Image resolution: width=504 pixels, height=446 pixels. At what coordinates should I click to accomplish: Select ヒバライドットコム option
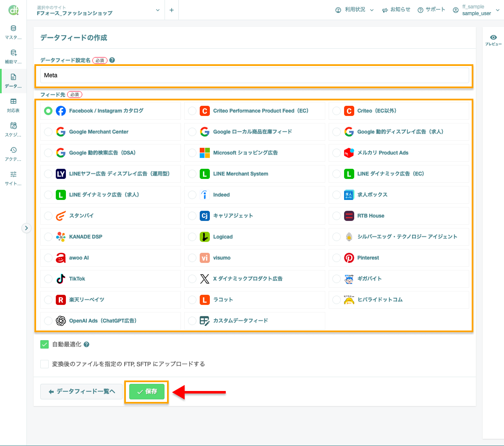click(x=399, y=300)
